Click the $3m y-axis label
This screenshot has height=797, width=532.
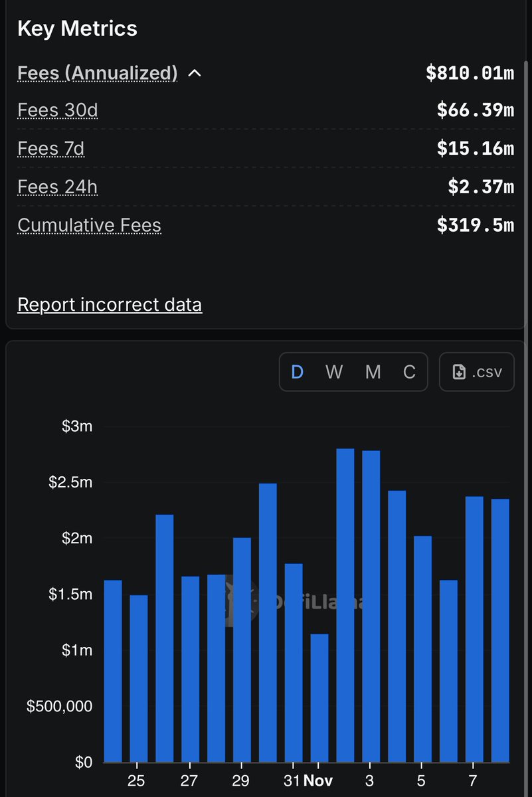tap(77, 426)
